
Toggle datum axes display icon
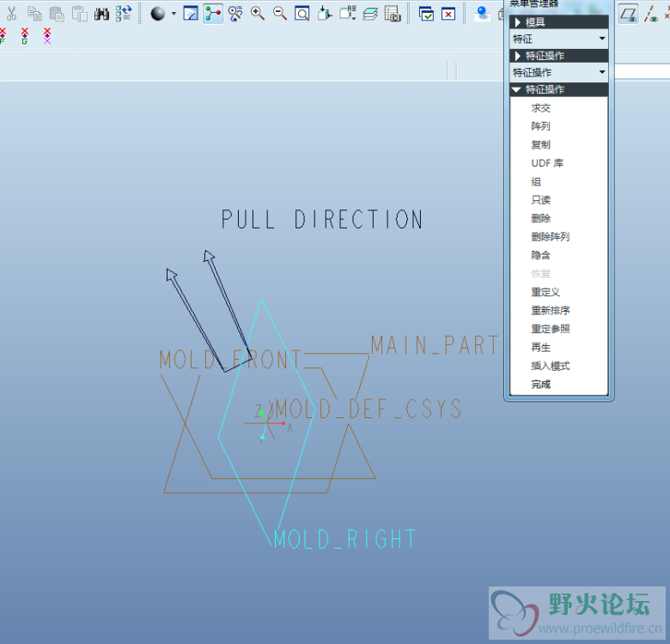point(651,14)
